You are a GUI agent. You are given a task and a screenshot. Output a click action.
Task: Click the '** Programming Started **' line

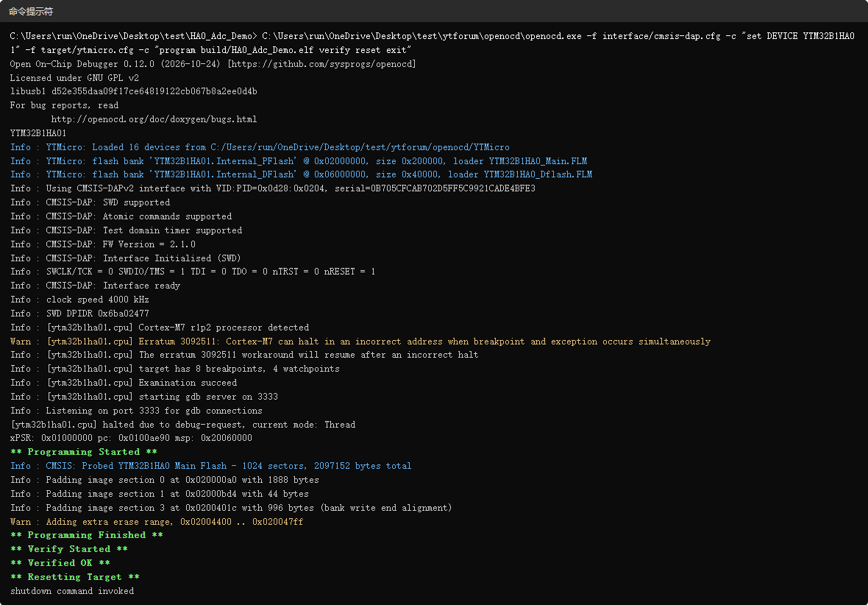(84, 452)
